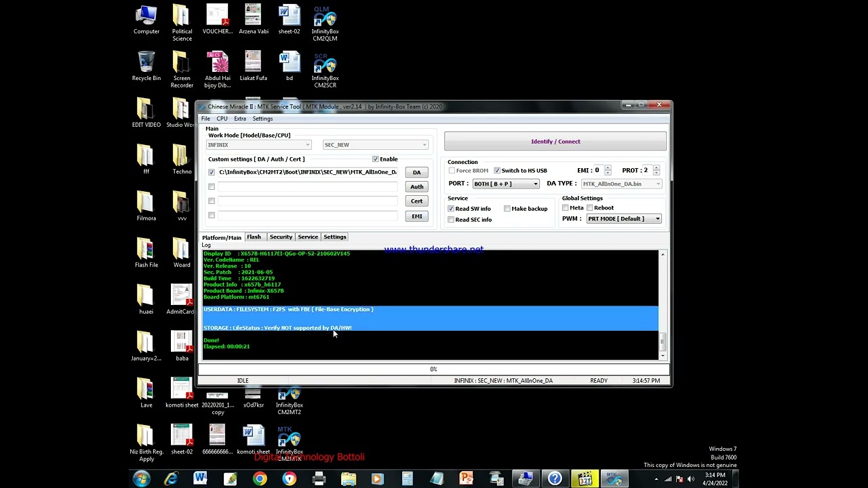868x488 pixels.
Task: Enable the Reboot global setting
Action: click(x=590, y=208)
